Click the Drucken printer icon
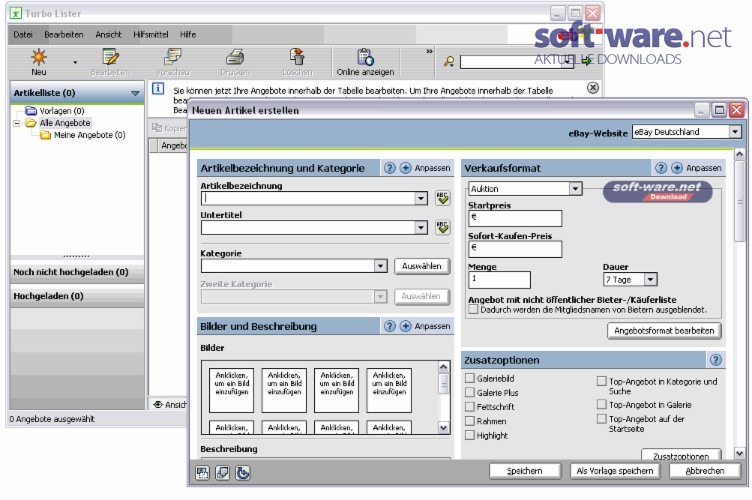The height and width of the screenshot is (500, 752). 235,58
